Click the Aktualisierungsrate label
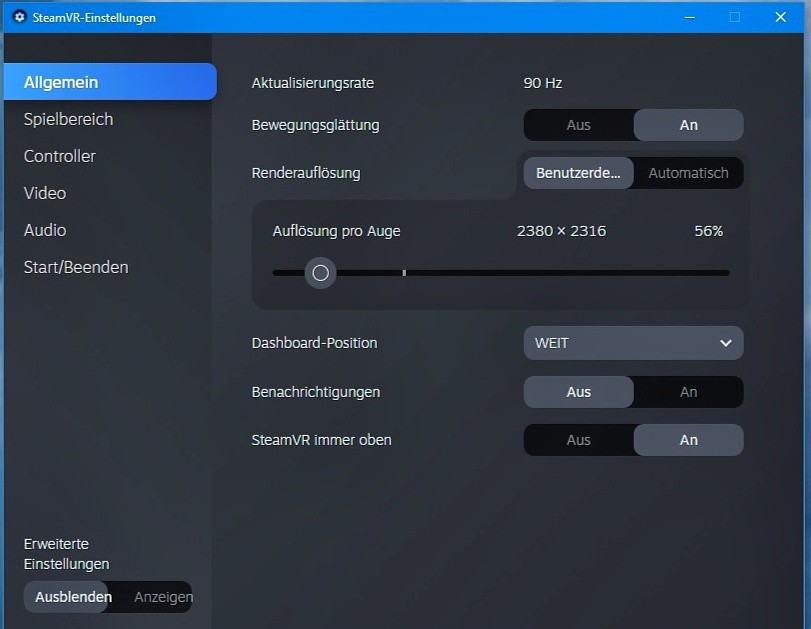This screenshot has width=811, height=629. (312, 83)
